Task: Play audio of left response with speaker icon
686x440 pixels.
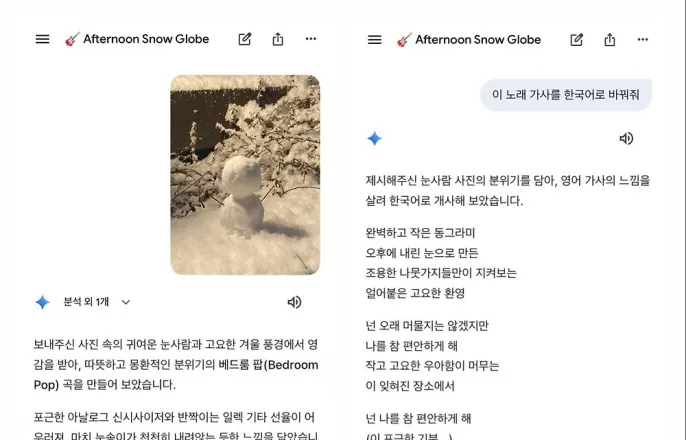Action: 294,302
